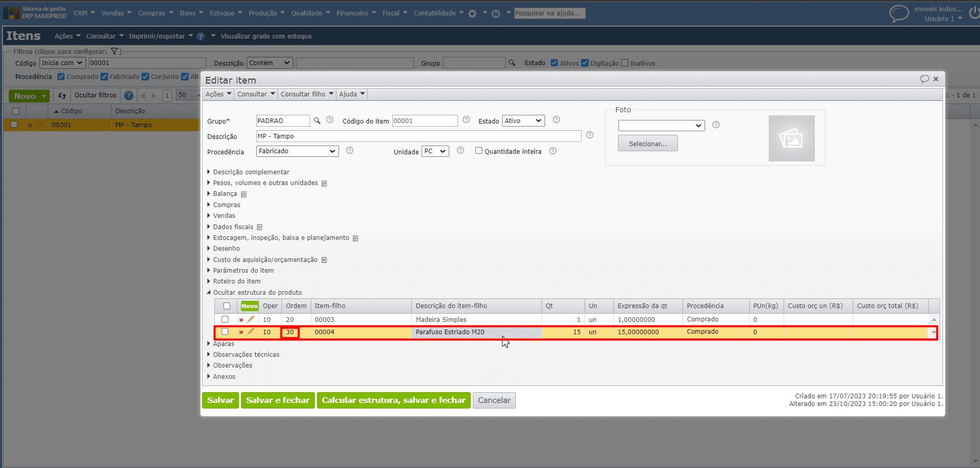Click the help icon next to Descrição field

tap(590, 135)
